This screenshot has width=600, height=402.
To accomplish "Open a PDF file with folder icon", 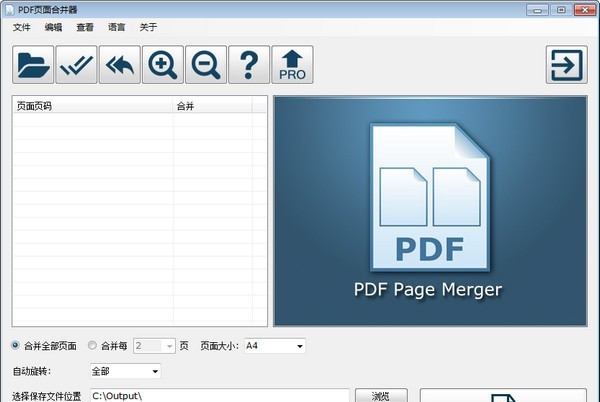I will click(x=33, y=65).
